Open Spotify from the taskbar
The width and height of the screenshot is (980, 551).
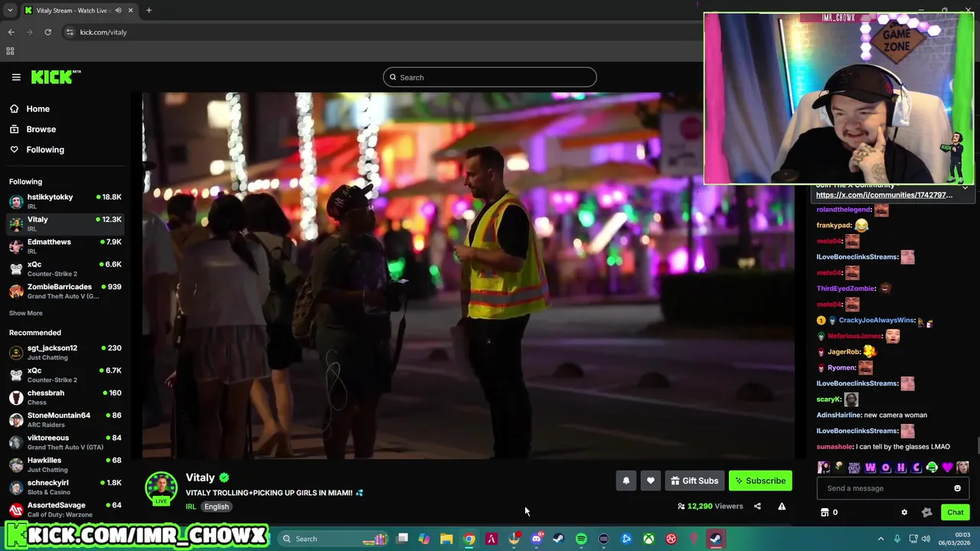point(581,539)
